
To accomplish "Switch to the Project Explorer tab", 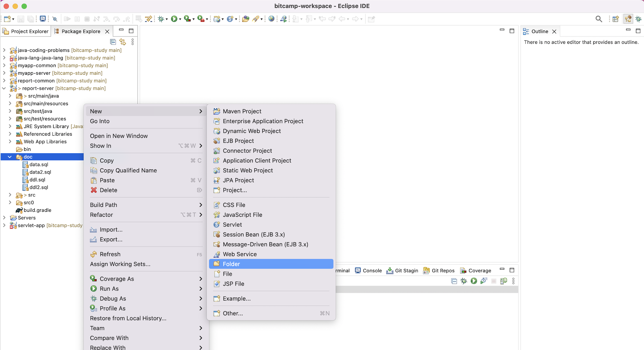I will pos(26,31).
